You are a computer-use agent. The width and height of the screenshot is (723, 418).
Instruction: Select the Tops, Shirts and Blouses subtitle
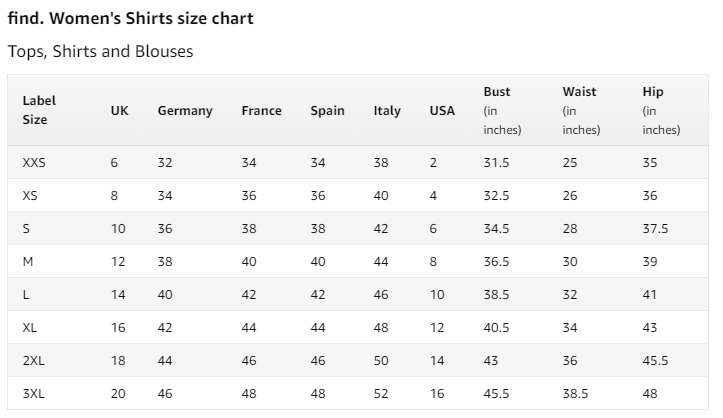[101, 51]
